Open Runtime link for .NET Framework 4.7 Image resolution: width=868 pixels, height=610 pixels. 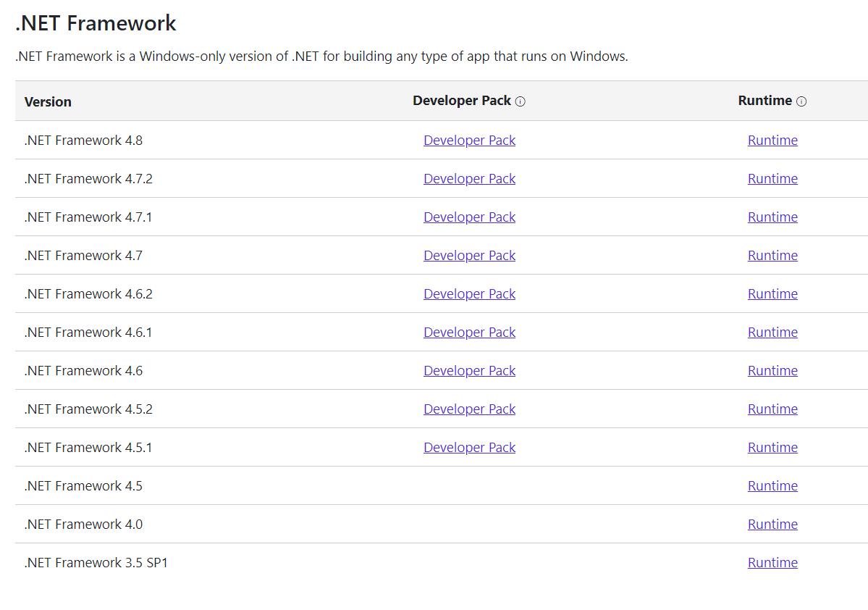772,256
